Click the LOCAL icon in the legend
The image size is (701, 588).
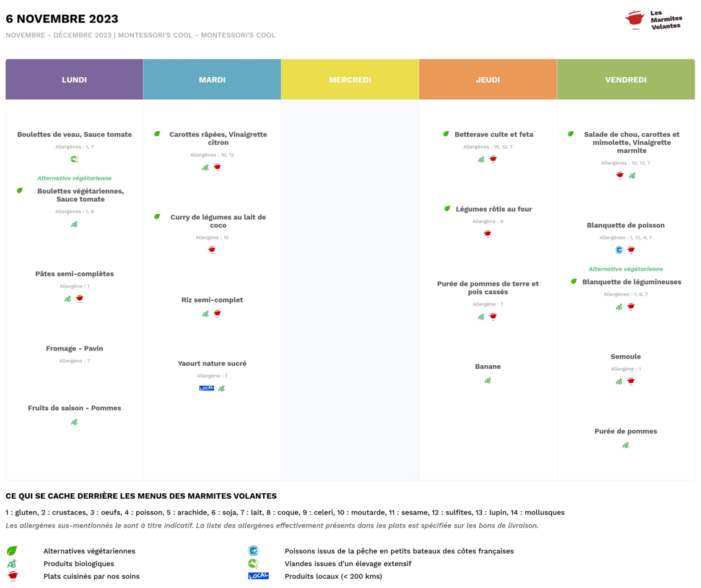tap(258, 576)
